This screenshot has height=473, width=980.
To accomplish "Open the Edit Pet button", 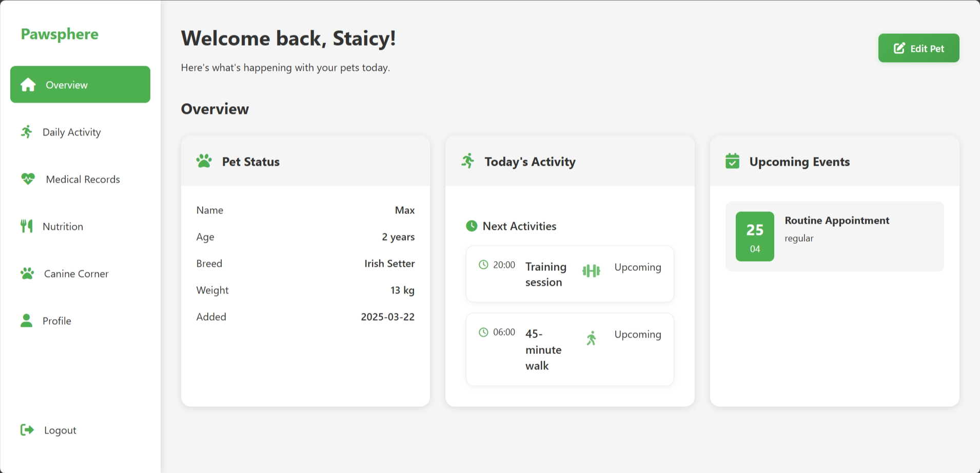I will (918, 48).
